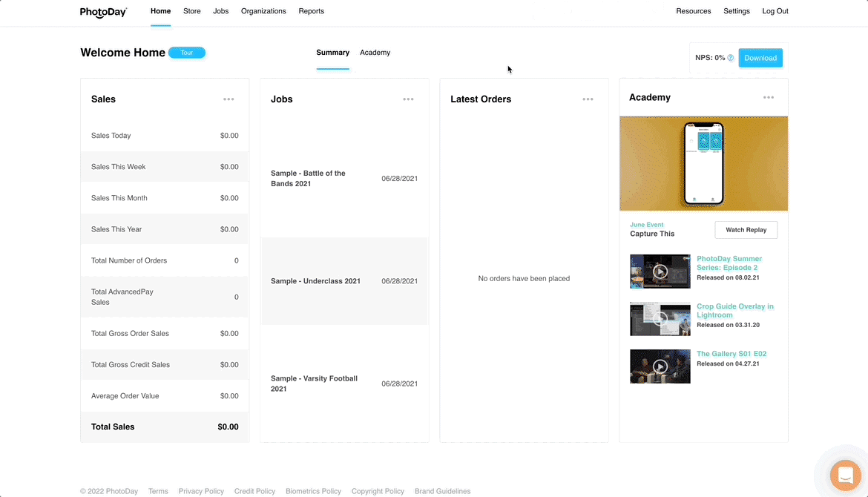Start the Tour badge button

187,53
